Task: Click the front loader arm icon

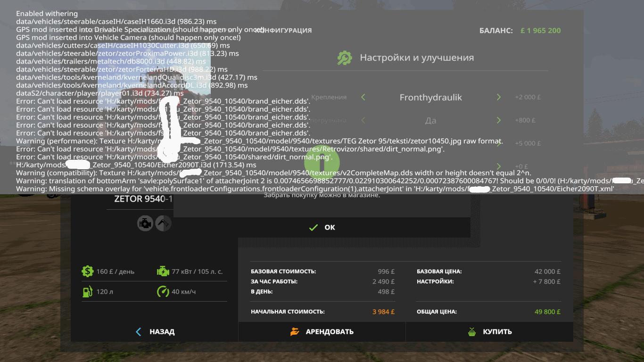Action: [163, 223]
